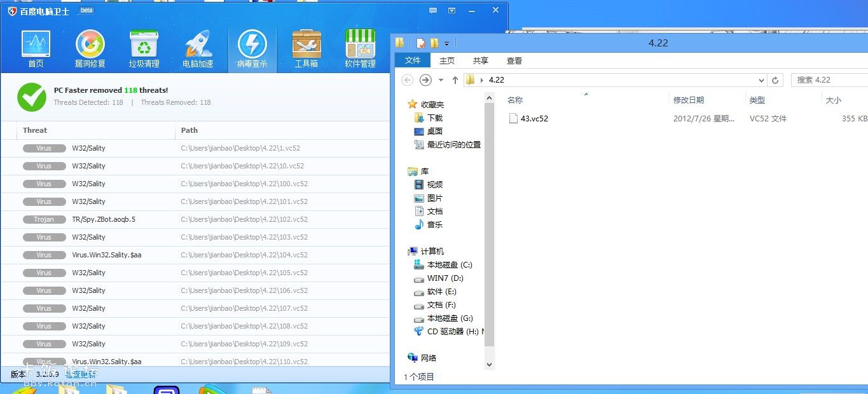The width and height of the screenshot is (868, 394).
Task: Open the Baidu Guard main menu dropdown icon
Action: pos(451,10)
